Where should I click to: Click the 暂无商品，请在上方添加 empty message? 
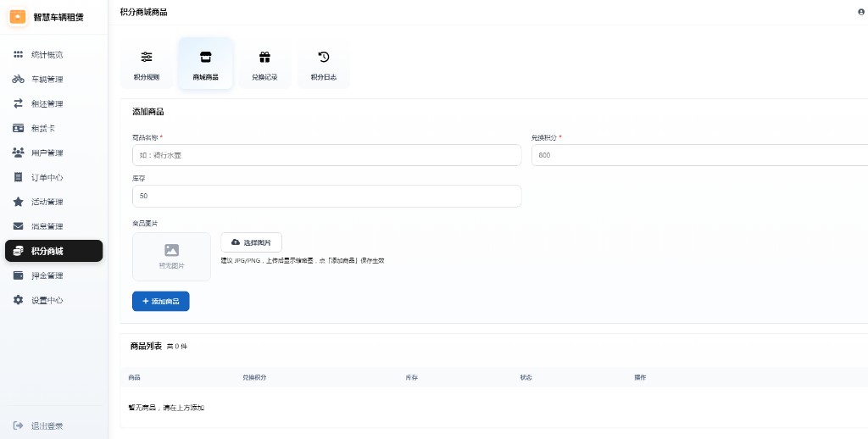point(167,408)
